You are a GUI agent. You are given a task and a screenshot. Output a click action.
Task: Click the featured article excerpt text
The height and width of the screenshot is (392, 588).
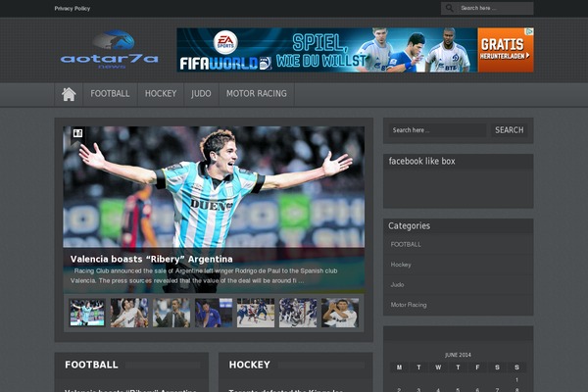[204, 275]
